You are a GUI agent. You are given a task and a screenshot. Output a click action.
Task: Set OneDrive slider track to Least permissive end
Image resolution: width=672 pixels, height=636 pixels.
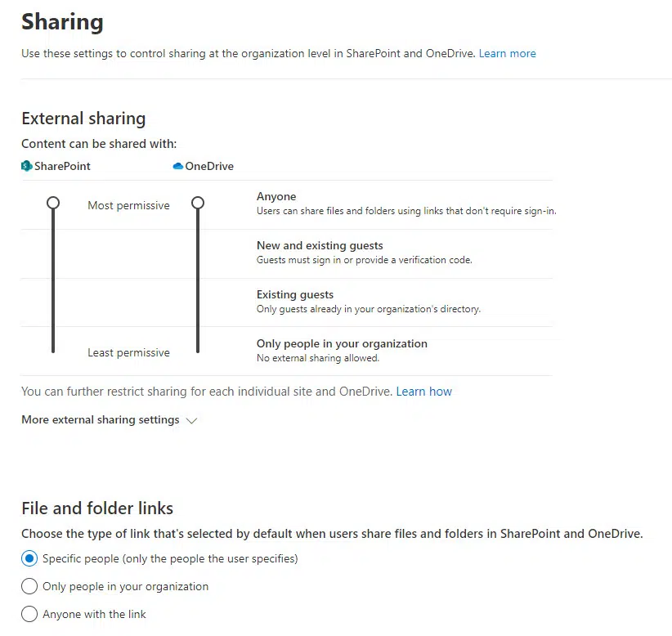click(198, 350)
